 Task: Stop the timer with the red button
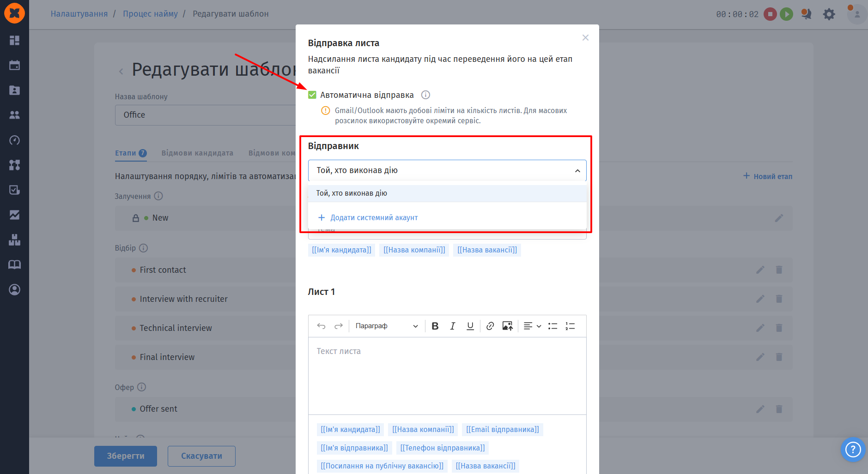[770, 14]
